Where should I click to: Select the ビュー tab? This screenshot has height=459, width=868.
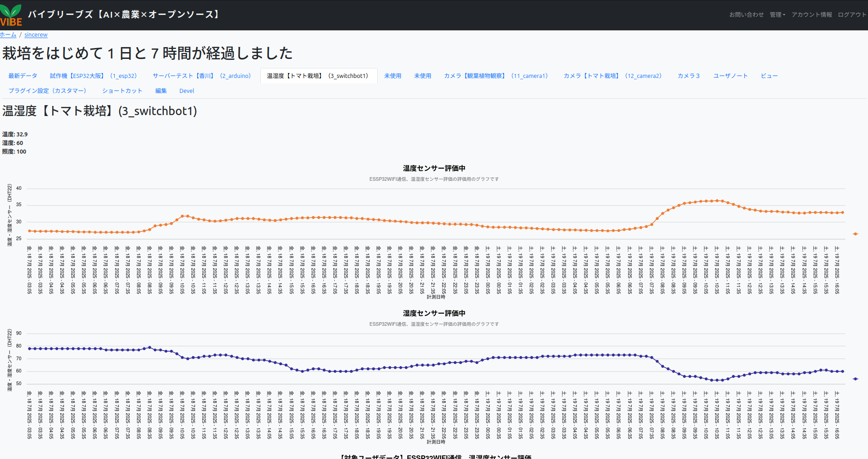click(x=769, y=76)
